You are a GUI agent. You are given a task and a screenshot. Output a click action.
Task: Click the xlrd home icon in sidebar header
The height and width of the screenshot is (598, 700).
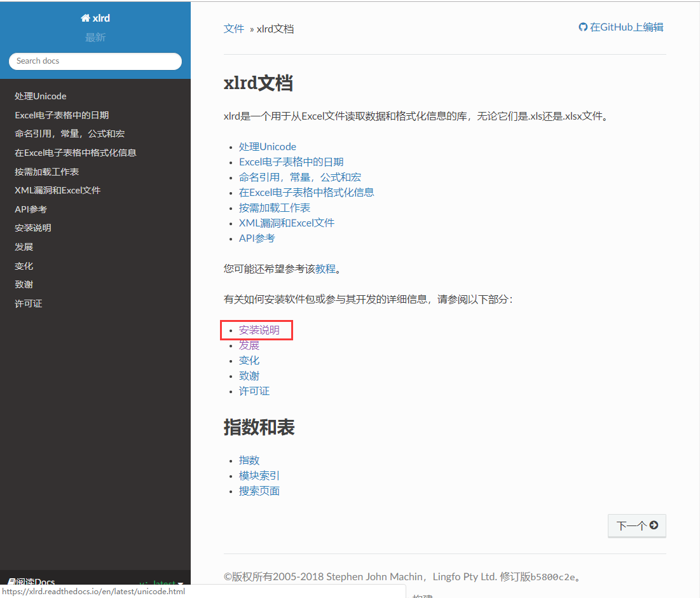85,18
